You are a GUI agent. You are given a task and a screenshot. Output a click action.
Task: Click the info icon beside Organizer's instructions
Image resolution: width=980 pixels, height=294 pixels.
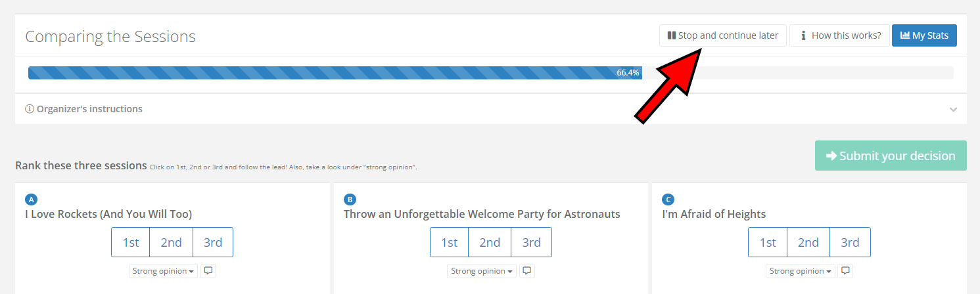[30, 109]
